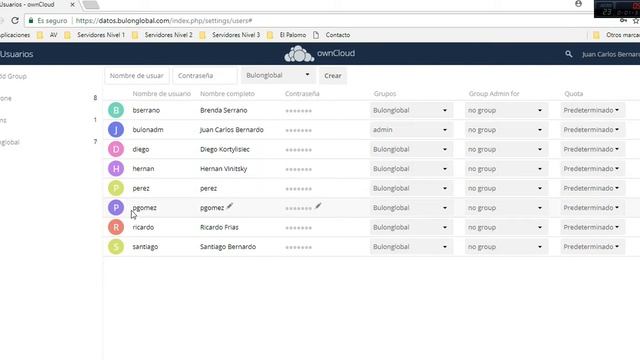Viewport: 640px width, 360px height.
Task: Click ricardo password dots
Action: [298, 228]
